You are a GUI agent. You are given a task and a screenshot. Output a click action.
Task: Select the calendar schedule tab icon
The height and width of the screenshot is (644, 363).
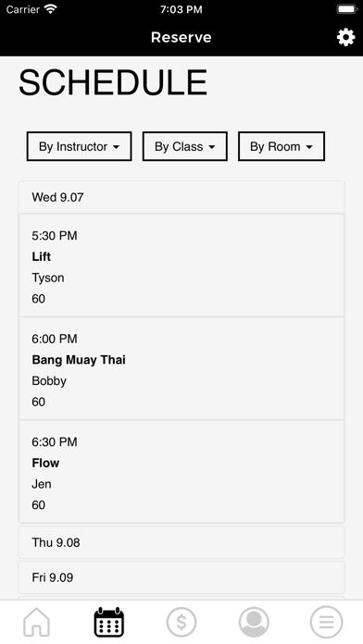(x=109, y=622)
